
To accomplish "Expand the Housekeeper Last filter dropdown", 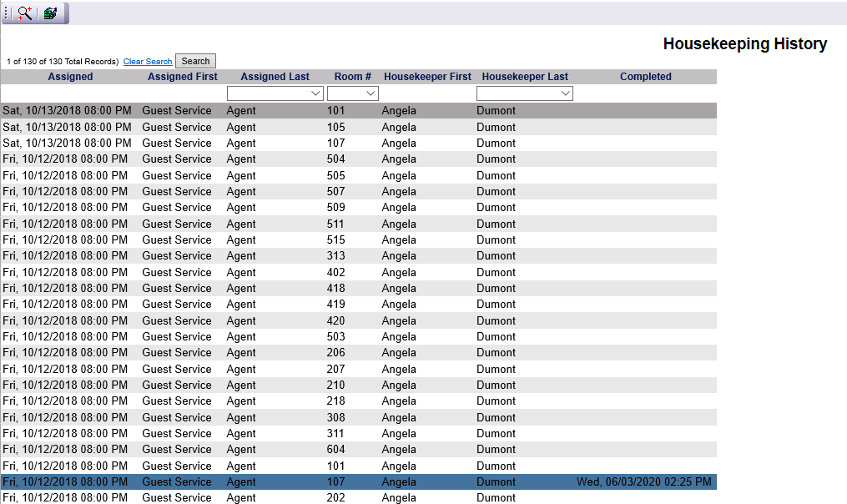I will click(524, 93).
